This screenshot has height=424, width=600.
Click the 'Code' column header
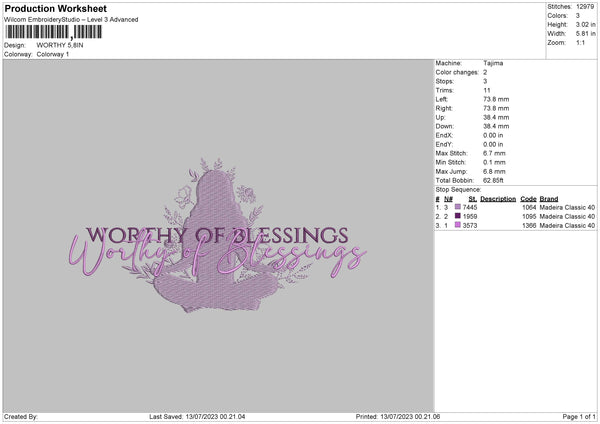[x=528, y=199]
